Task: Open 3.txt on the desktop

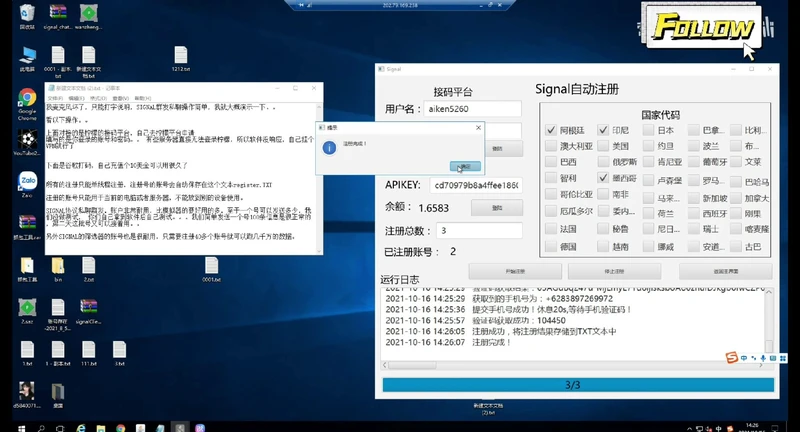Action: tap(119, 353)
